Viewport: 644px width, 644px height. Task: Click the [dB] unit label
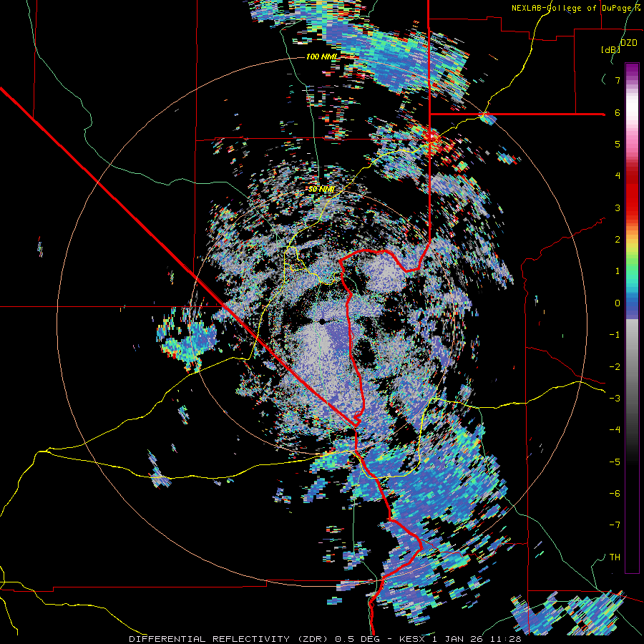[610, 49]
